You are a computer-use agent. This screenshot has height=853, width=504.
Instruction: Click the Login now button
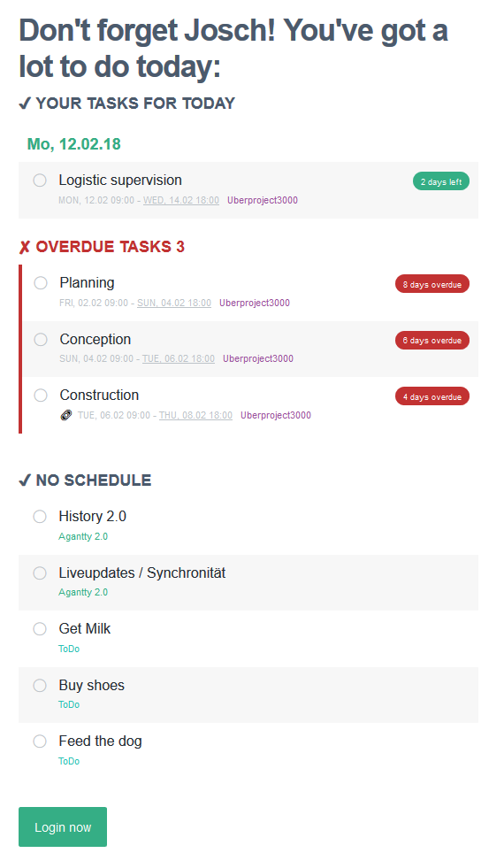[x=63, y=826]
